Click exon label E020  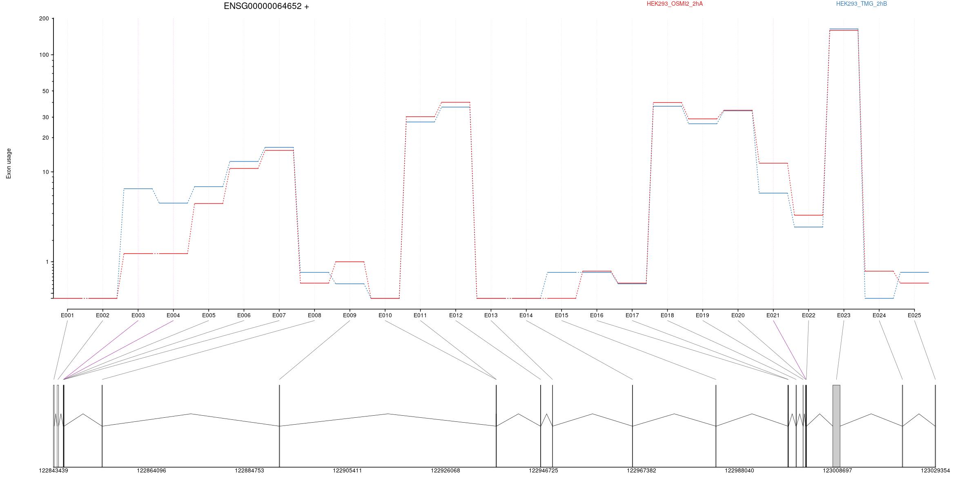pyautogui.click(x=738, y=315)
